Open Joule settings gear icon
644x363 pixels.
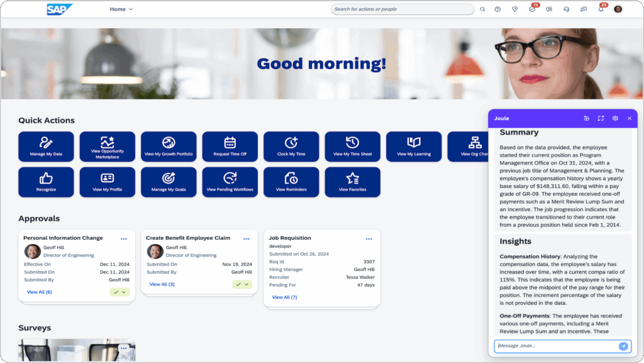tap(615, 118)
